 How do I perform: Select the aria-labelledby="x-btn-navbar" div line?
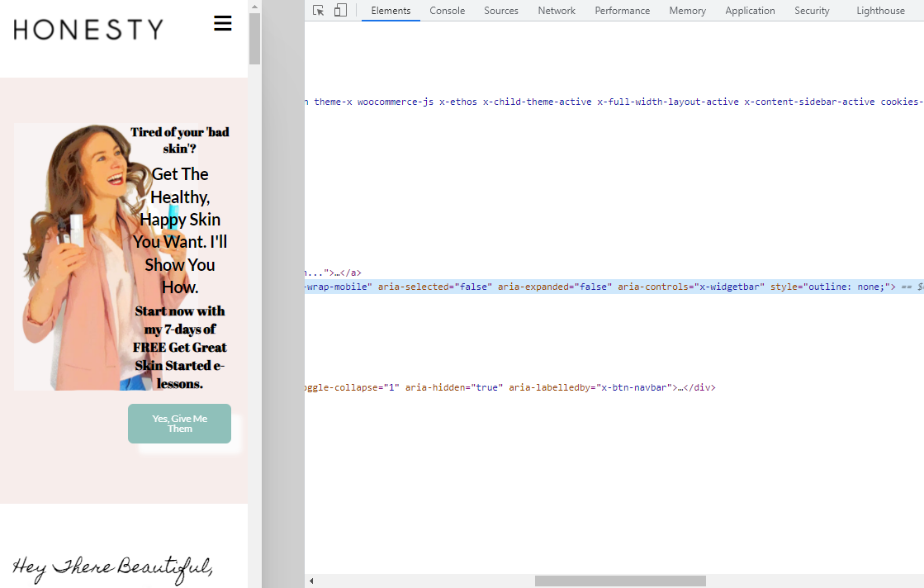(510, 387)
